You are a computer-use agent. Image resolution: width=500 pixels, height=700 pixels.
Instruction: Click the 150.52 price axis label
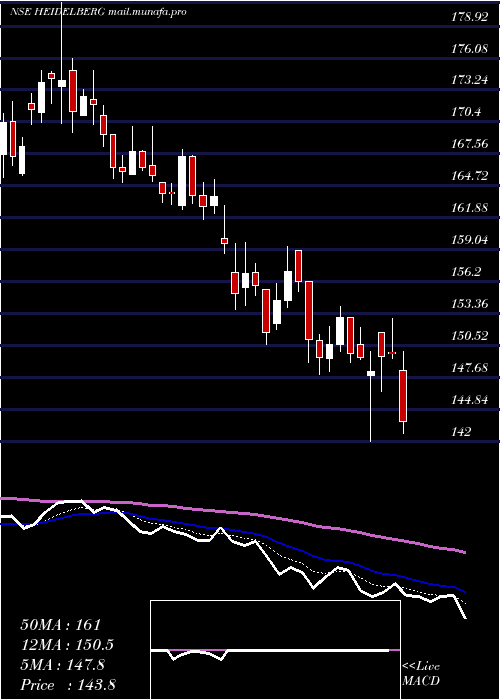[x=469, y=336]
